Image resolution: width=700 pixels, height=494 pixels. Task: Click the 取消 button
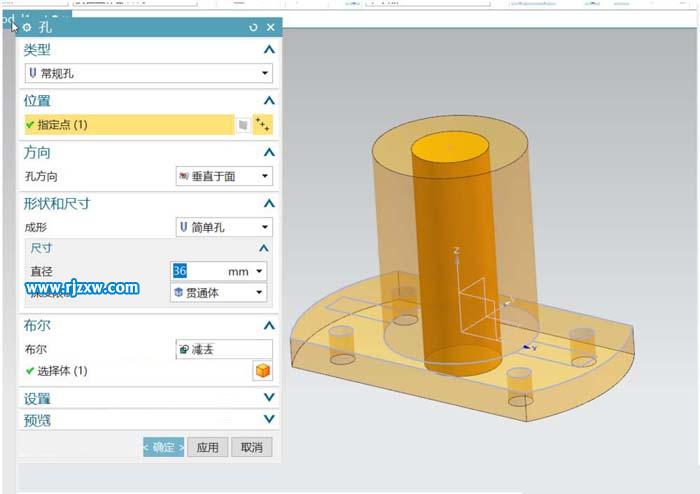click(252, 447)
